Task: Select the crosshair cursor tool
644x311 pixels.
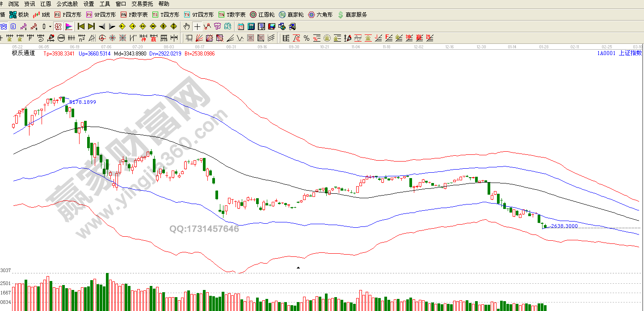Action: click(197, 26)
